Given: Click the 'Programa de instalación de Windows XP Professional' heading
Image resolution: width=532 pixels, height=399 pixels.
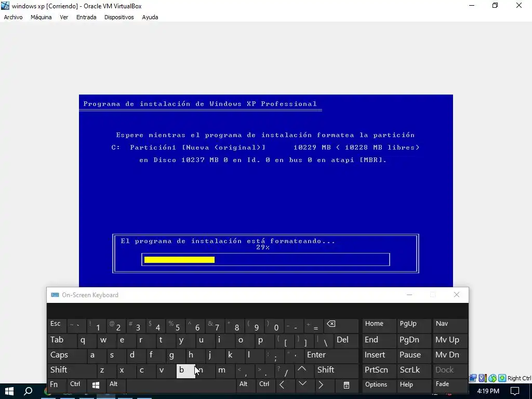Looking at the screenshot, I should [x=200, y=104].
